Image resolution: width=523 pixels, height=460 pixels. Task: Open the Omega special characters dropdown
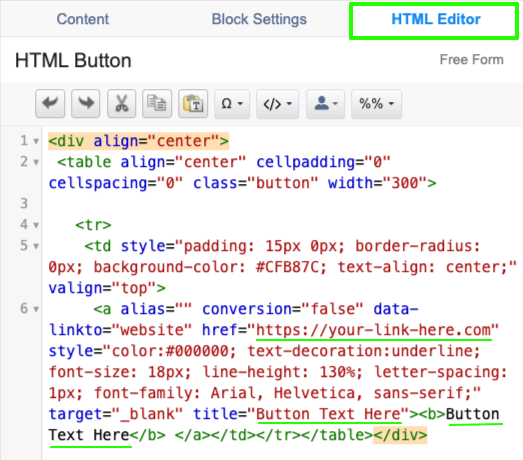[x=232, y=103]
